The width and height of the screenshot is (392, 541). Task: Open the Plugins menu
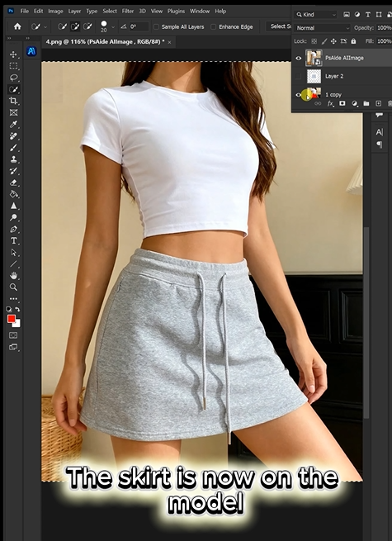pyautogui.click(x=176, y=11)
